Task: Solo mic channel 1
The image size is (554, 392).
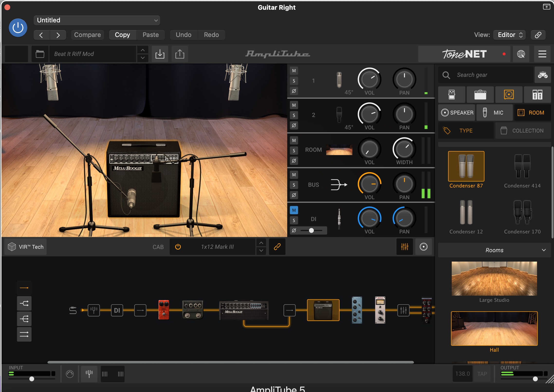Action: pyautogui.click(x=294, y=81)
